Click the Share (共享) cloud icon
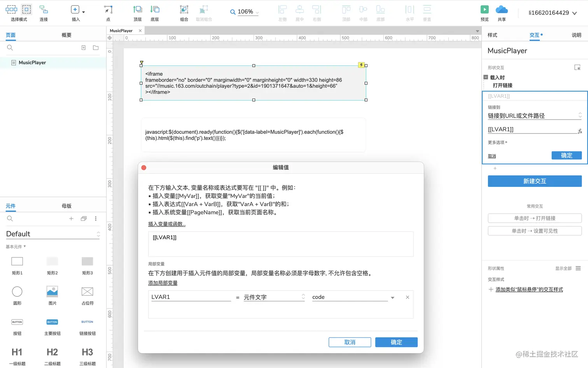This screenshot has width=588, height=368. (x=502, y=9)
